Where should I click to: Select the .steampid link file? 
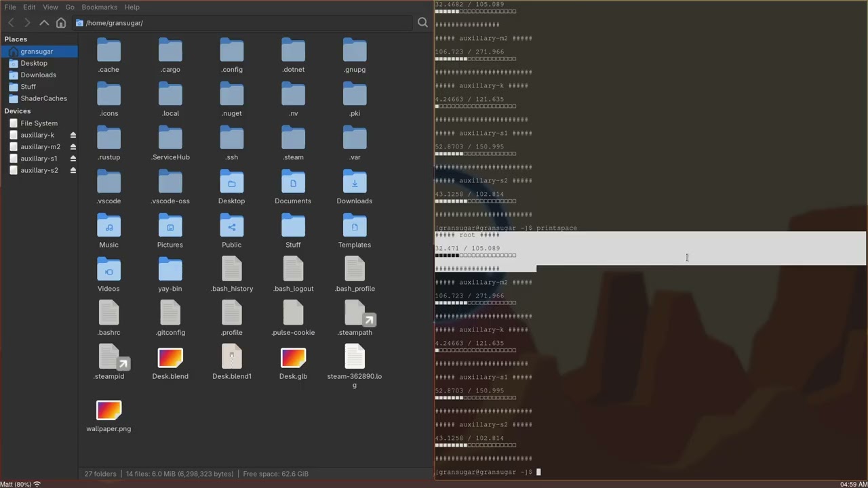click(x=108, y=358)
